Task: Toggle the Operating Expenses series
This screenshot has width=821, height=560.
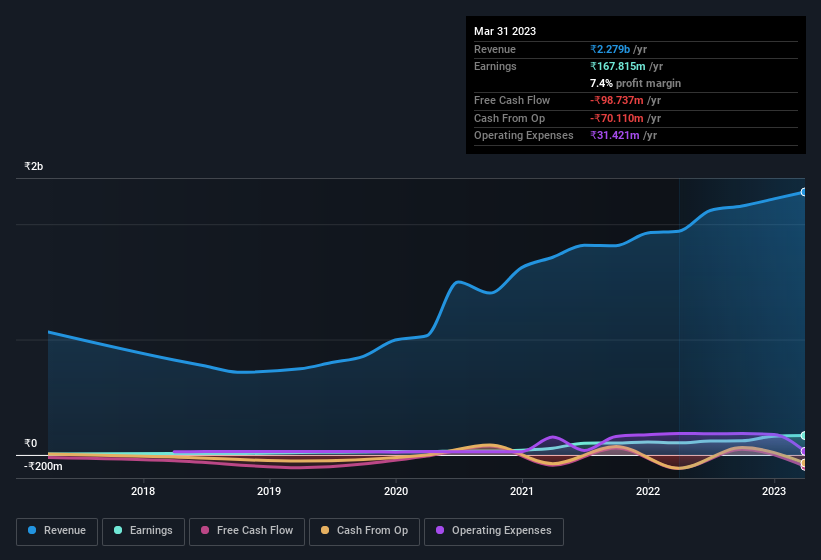Action: [x=494, y=531]
